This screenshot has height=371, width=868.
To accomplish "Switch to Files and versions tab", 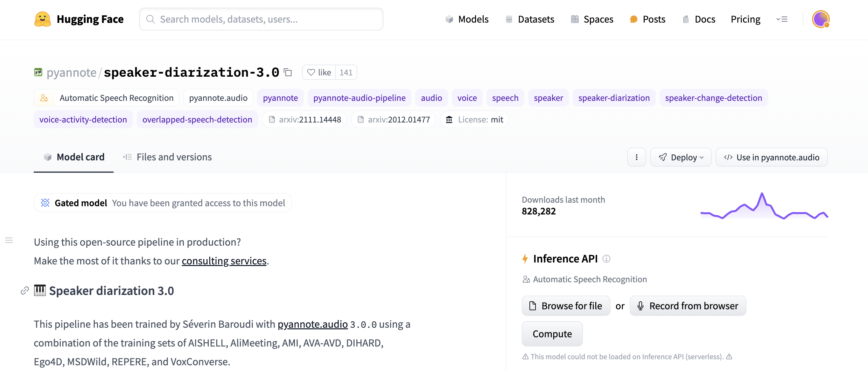I will click(x=167, y=157).
